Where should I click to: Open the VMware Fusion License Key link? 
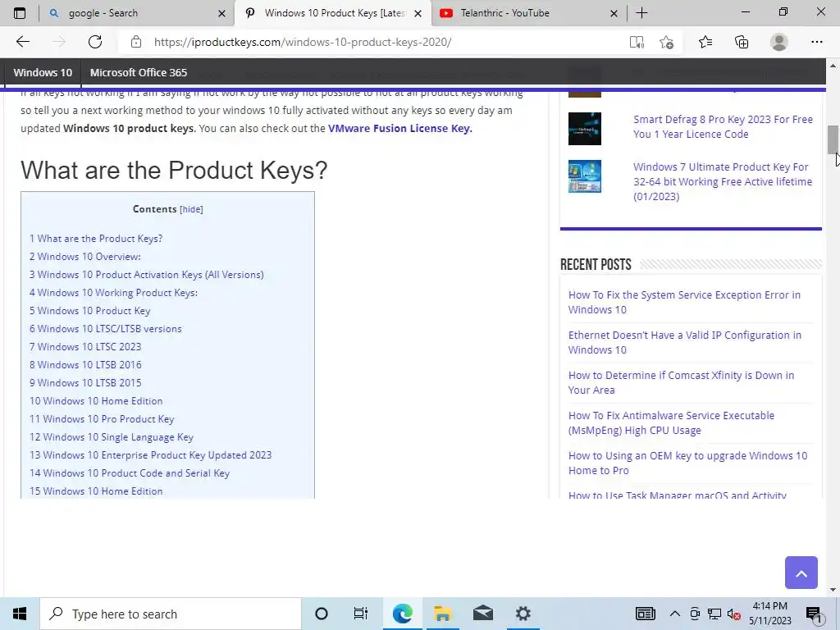(400, 129)
